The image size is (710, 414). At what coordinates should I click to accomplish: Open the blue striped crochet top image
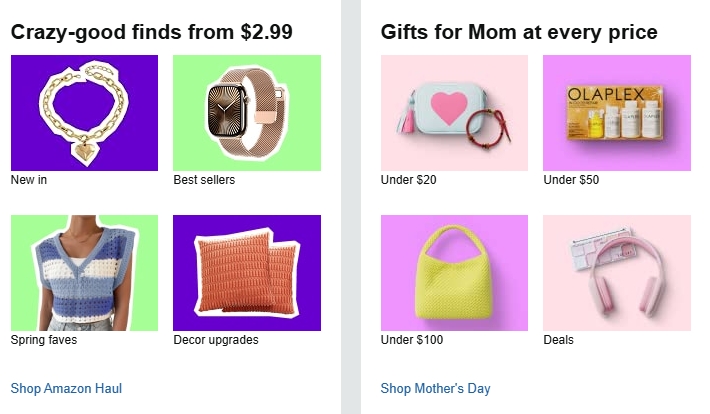coord(84,273)
